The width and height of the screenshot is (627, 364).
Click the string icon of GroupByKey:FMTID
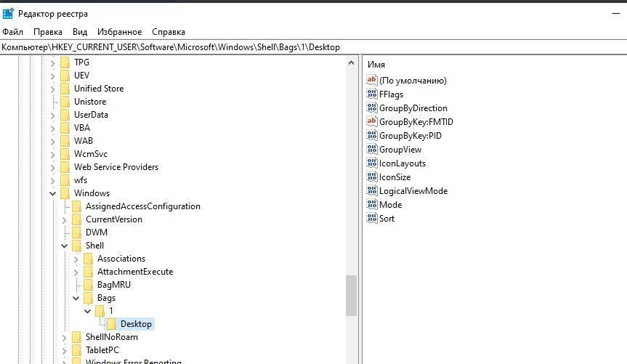372,122
